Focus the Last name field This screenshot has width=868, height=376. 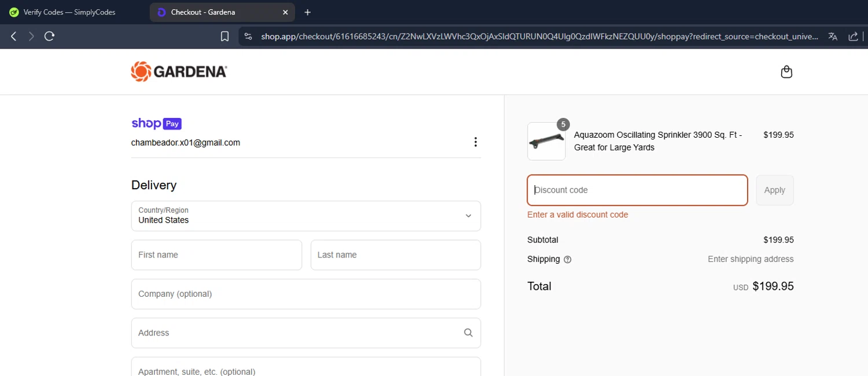pos(396,255)
